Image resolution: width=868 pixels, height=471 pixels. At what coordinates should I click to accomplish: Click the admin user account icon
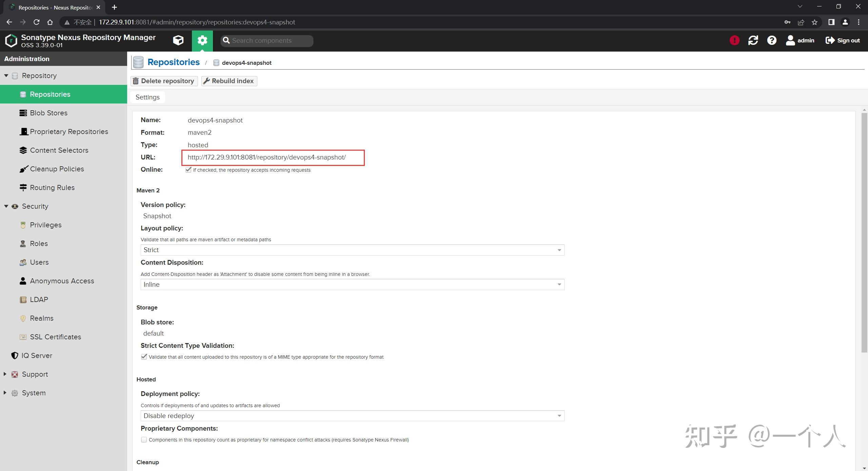790,40
